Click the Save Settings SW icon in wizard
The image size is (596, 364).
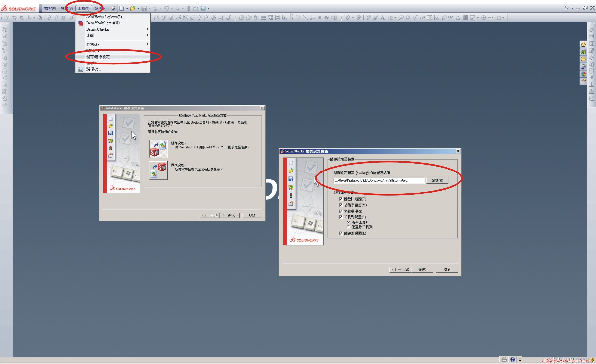point(158,149)
